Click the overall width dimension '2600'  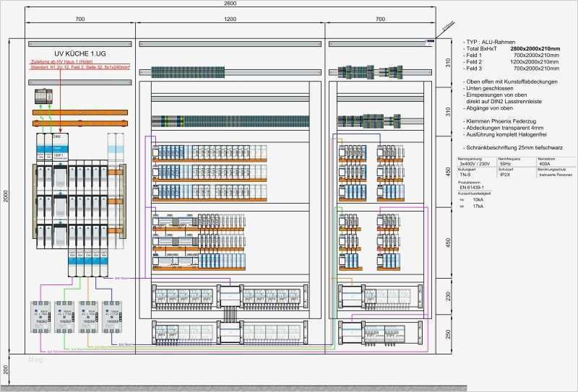point(230,4)
